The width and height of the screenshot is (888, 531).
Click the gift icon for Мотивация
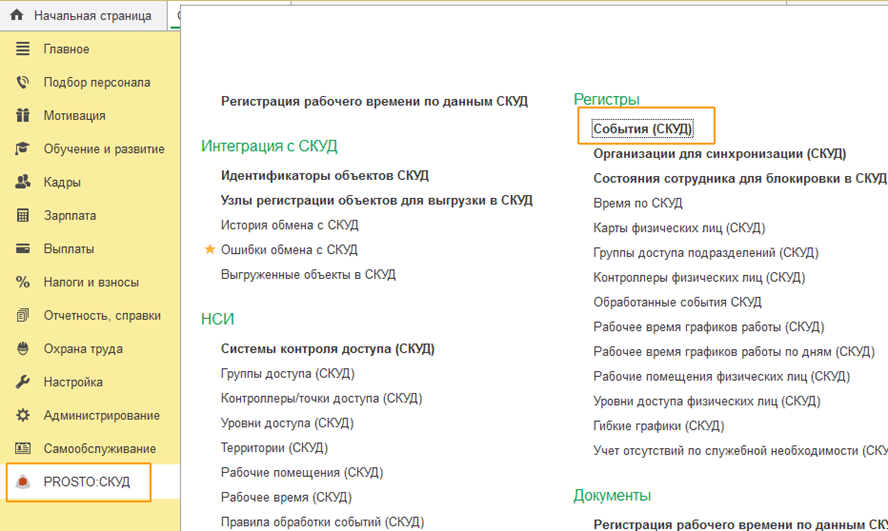[x=23, y=116]
